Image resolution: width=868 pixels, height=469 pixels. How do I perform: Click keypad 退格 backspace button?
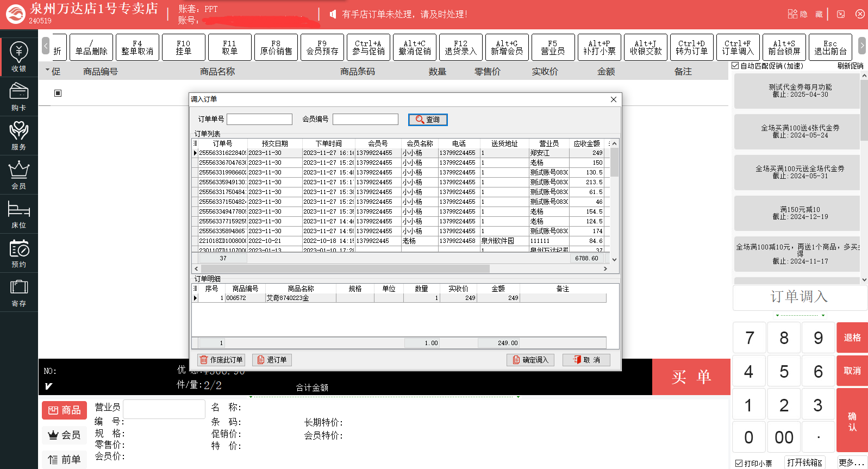(852, 337)
